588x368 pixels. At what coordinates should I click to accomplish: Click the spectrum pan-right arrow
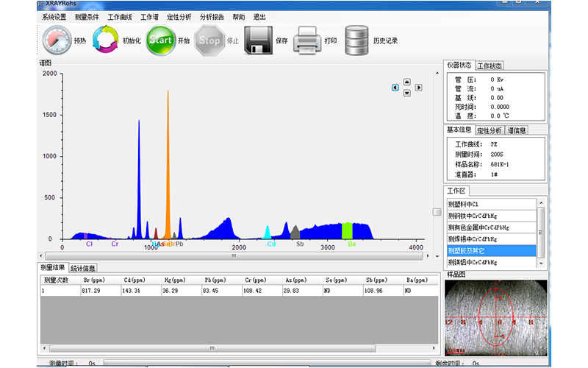click(x=419, y=88)
